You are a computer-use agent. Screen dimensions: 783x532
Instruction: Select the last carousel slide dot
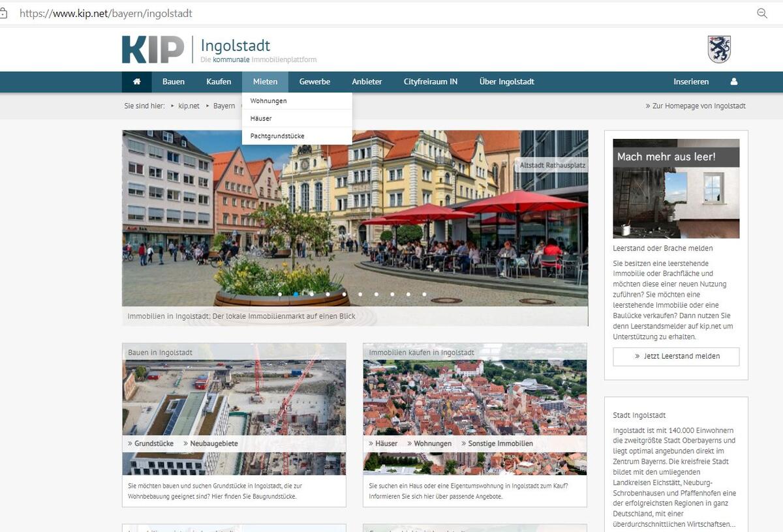tap(424, 294)
